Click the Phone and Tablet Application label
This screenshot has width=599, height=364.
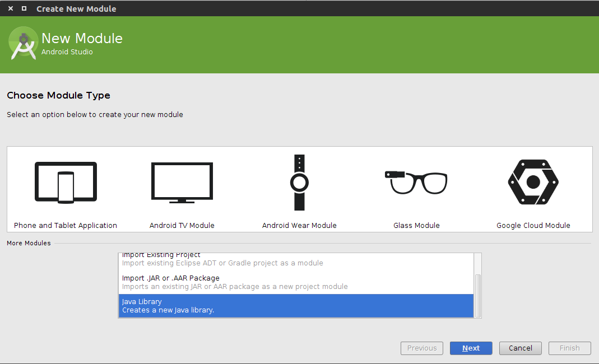point(66,225)
